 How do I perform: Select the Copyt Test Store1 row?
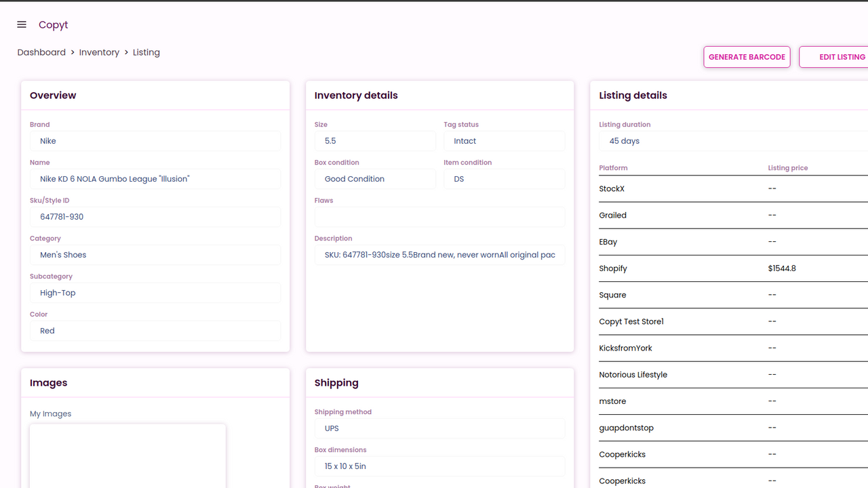733,321
